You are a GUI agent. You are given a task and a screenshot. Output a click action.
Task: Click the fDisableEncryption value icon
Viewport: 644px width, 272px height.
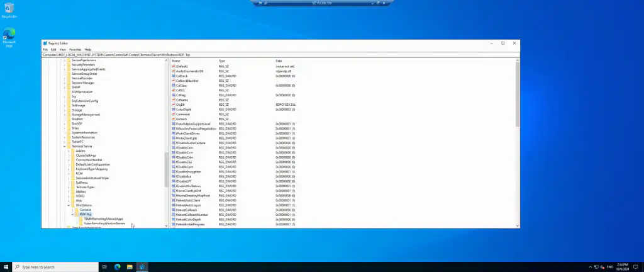[x=174, y=171]
